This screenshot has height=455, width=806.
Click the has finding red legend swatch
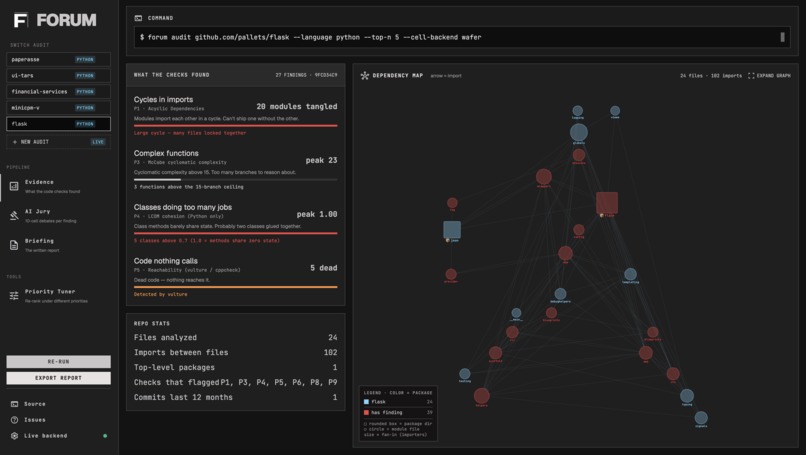367,412
